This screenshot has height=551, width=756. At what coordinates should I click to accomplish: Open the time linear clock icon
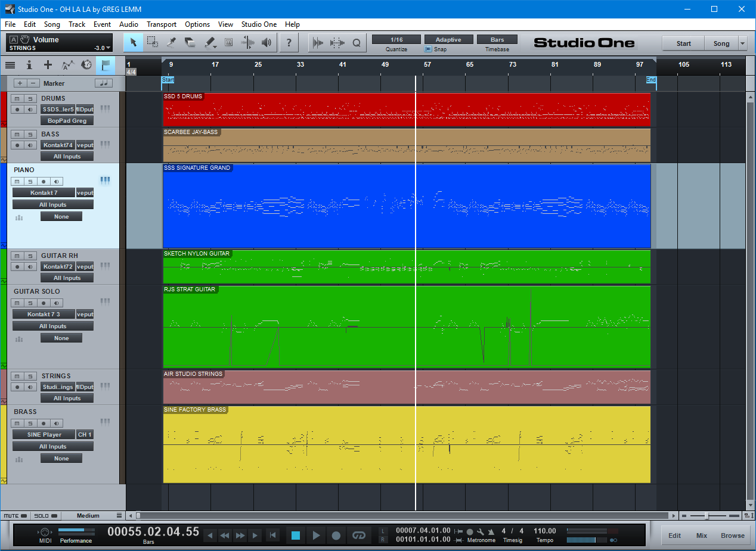click(86, 65)
